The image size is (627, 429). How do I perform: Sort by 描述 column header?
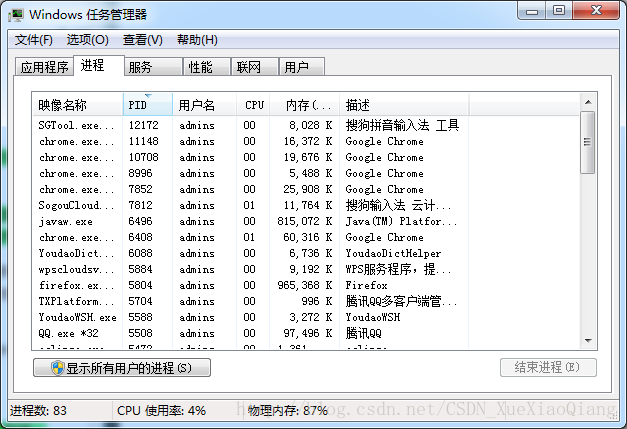pos(404,105)
